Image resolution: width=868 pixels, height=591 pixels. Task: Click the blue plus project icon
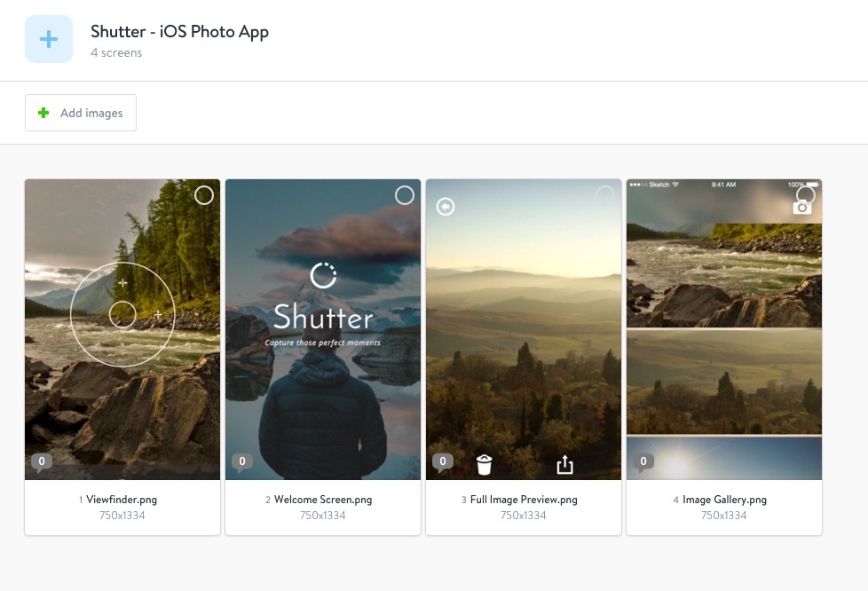49,39
